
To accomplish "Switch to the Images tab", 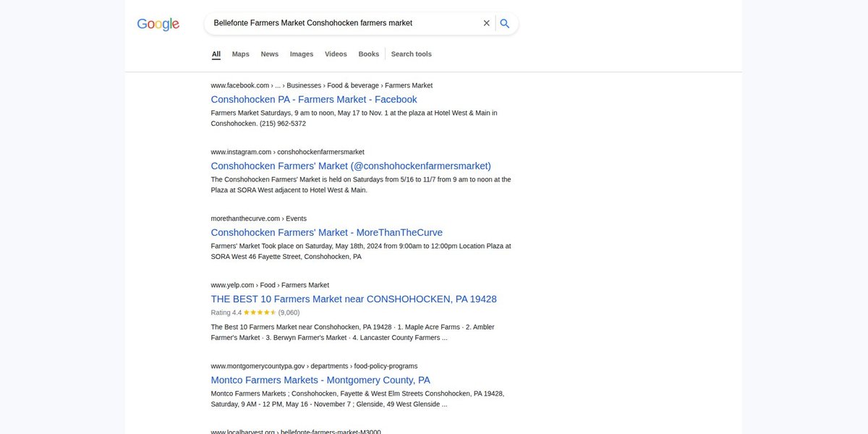I will tap(302, 54).
